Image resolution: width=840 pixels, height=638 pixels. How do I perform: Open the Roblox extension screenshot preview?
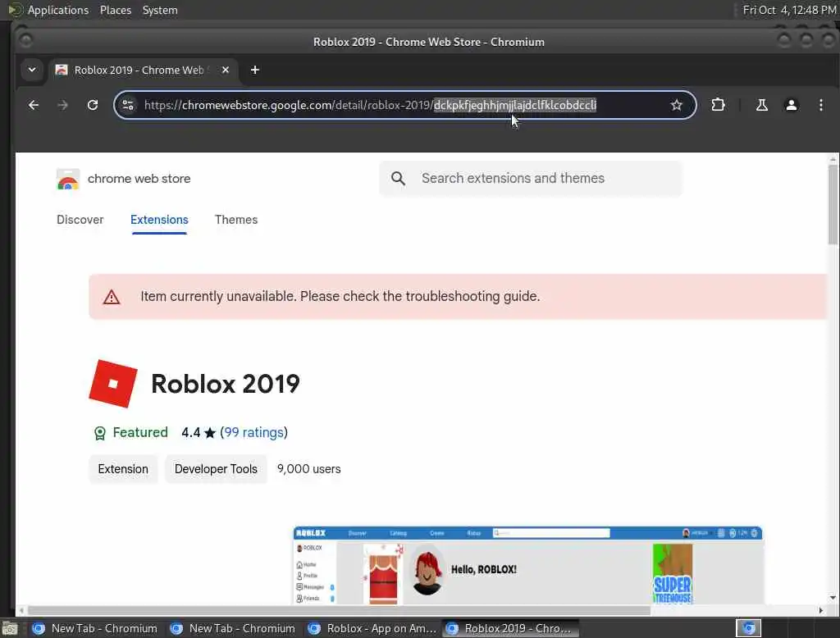point(527,566)
